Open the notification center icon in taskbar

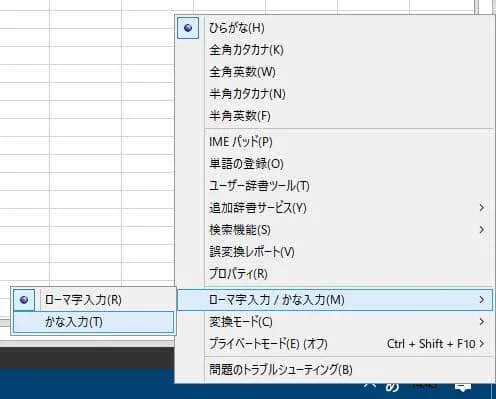coord(463,387)
